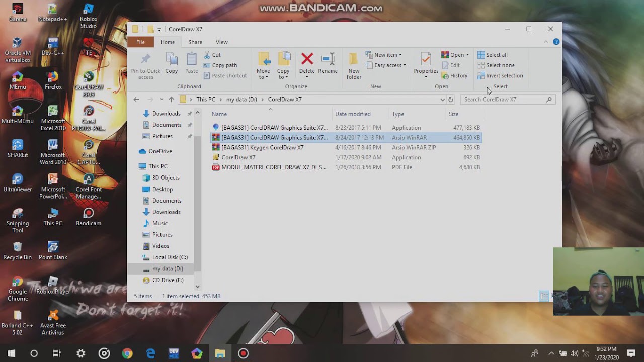Refresh the CorelDraw X7 folder view
Viewport: 644px width, 362px height.
click(451, 100)
